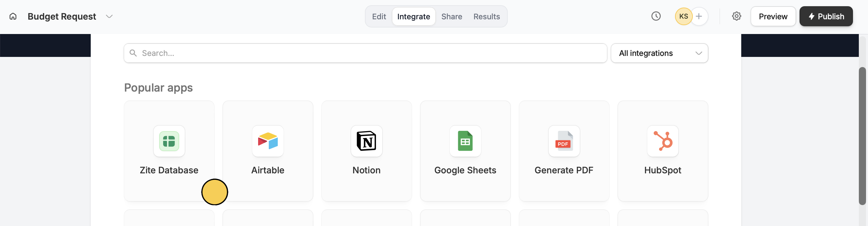
Task: Open the HubSpot integration
Action: pos(662,150)
